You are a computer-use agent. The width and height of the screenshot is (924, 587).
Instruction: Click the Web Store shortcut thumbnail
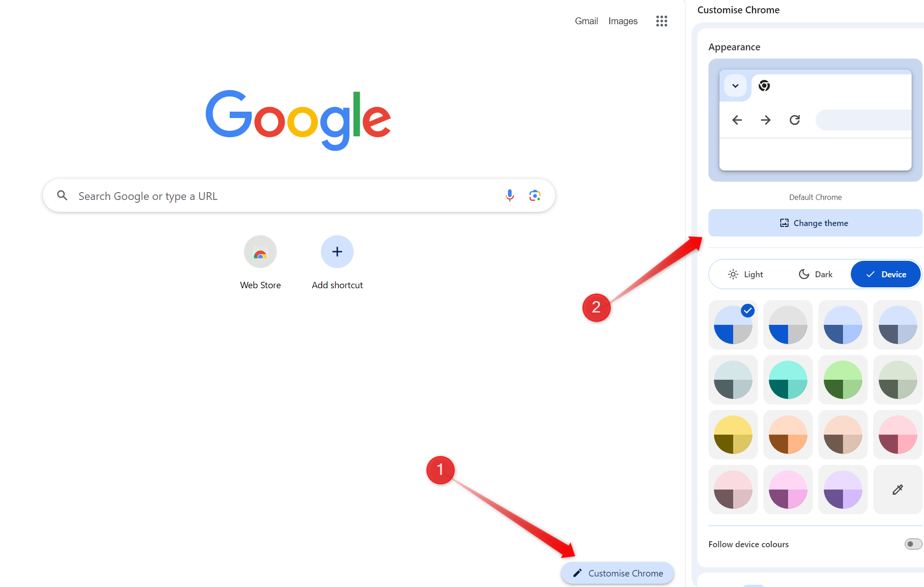pos(260,252)
